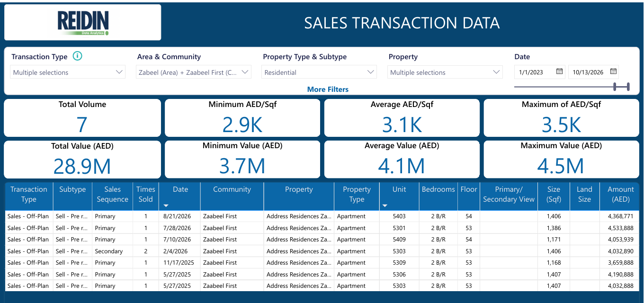Select the Average Value (AED) card
Screen dimensions: 644x303
pyautogui.click(x=402, y=159)
